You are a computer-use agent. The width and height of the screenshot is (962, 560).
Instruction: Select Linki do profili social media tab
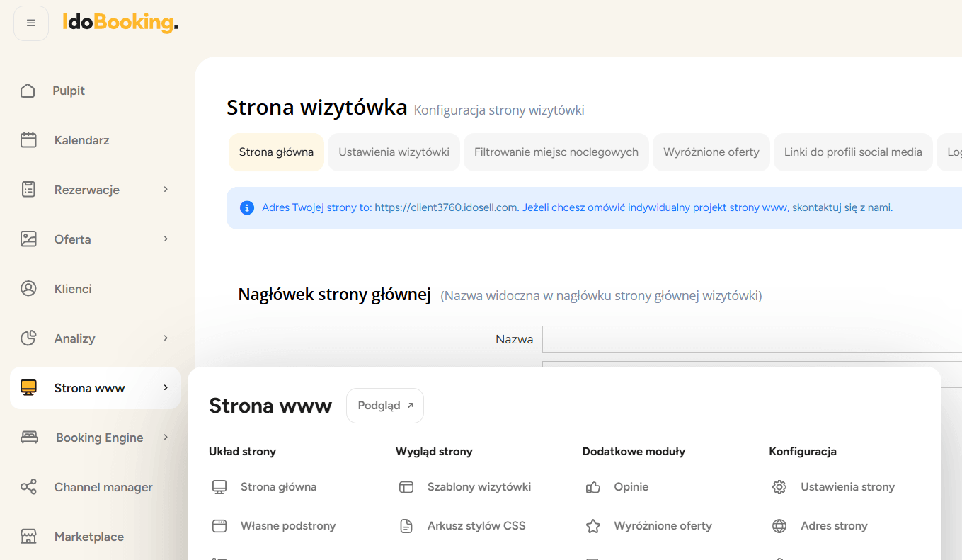coord(853,152)
